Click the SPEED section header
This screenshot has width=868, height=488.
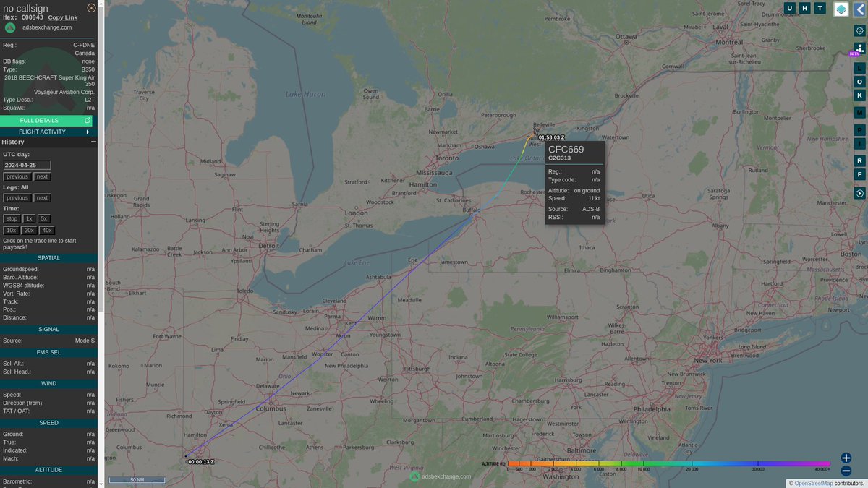(48, 423)
